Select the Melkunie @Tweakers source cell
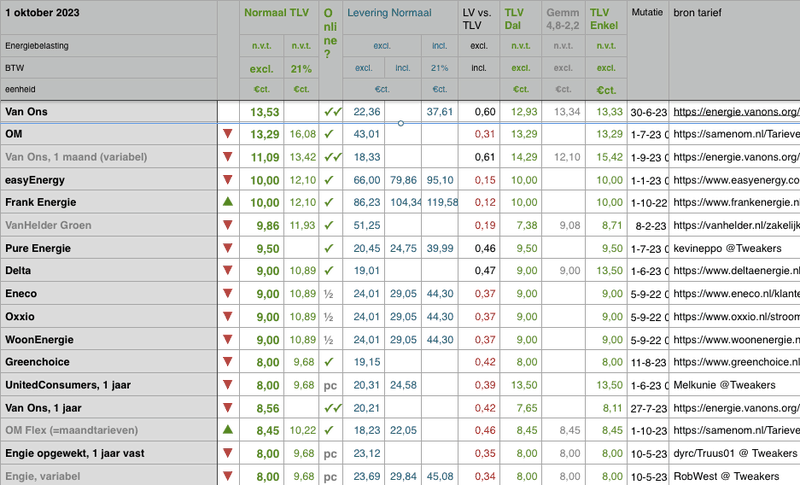800x485 pixels. 735,385
